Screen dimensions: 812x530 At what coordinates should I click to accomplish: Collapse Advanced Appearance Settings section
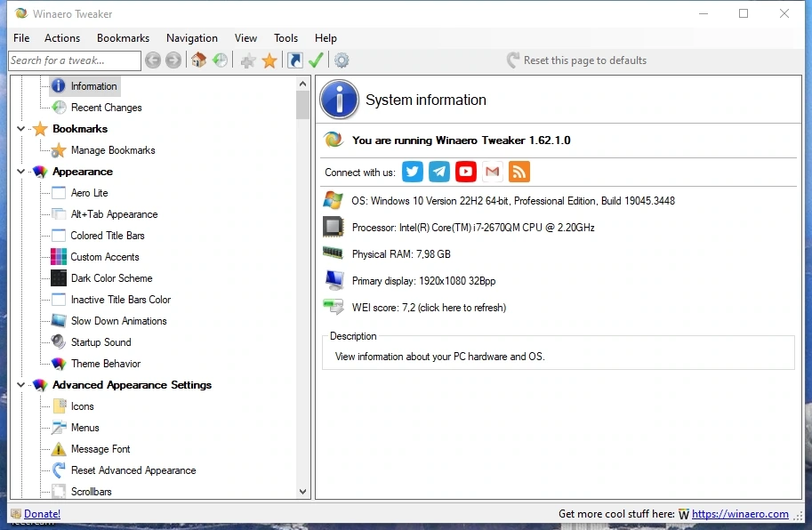(x=20, y=384)
